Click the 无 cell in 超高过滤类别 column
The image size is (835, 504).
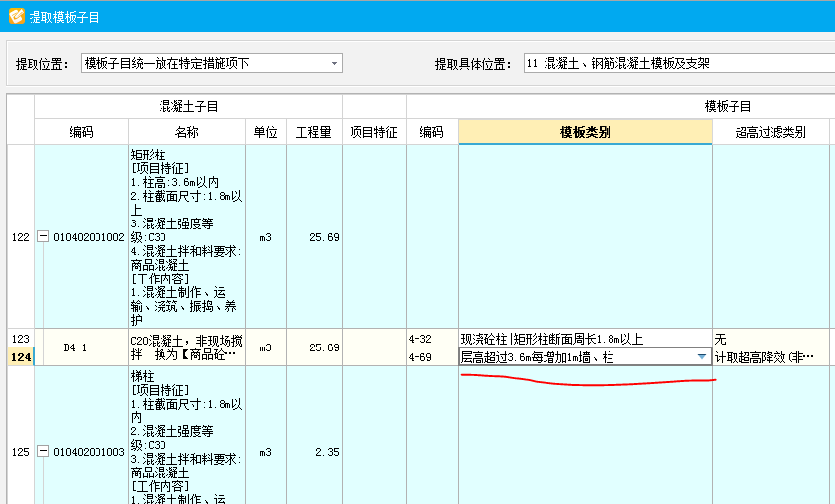(x=771, y=339)
